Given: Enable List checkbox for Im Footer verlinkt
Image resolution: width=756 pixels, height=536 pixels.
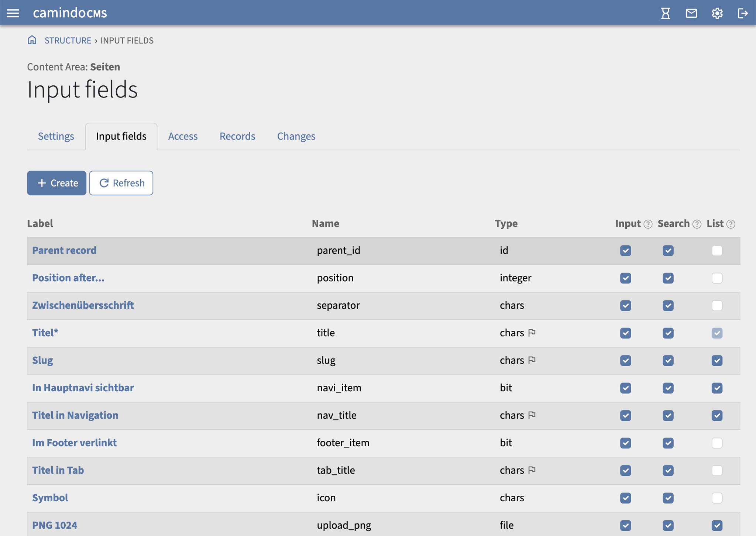Looking at the screenshot, I should 717,443.
